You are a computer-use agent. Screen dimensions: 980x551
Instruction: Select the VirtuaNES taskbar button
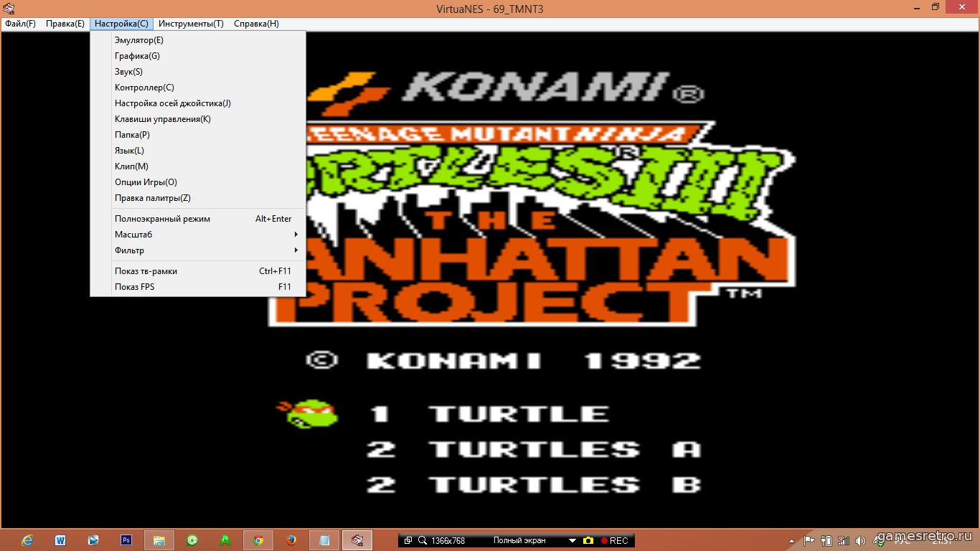tap(357, 540)
